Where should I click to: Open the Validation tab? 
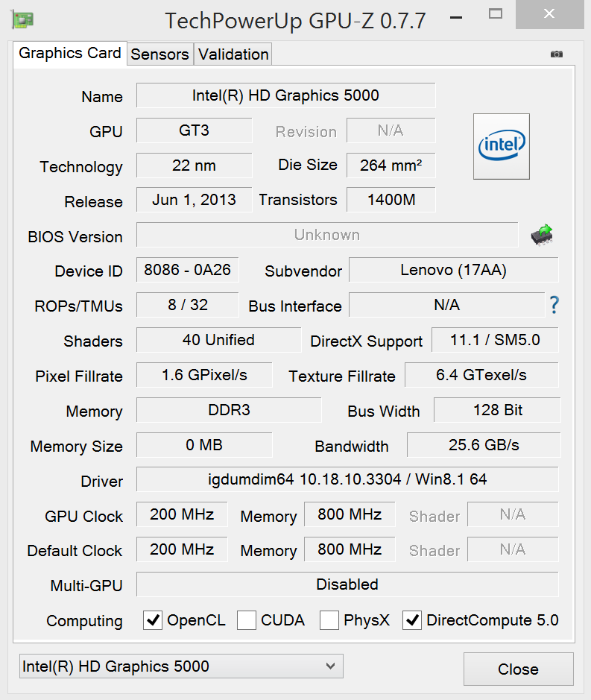click(233, 54)
